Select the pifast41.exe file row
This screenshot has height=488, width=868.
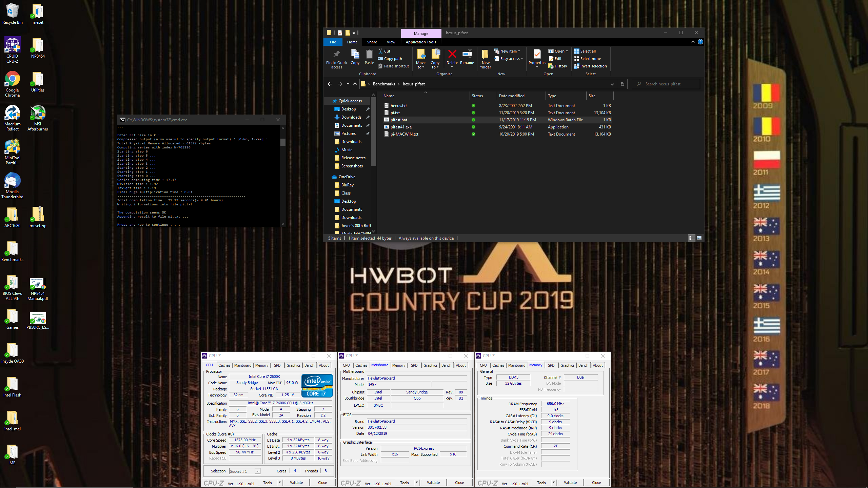pyautogui.click(x=497, y=127)
